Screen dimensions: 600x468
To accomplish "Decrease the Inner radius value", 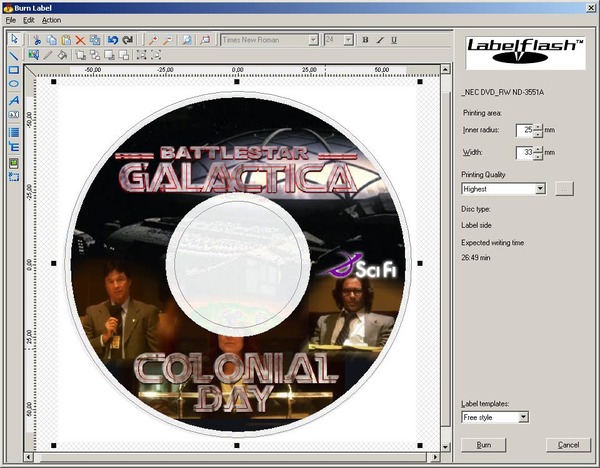I will pyautogui.click(x=538, y=134).
